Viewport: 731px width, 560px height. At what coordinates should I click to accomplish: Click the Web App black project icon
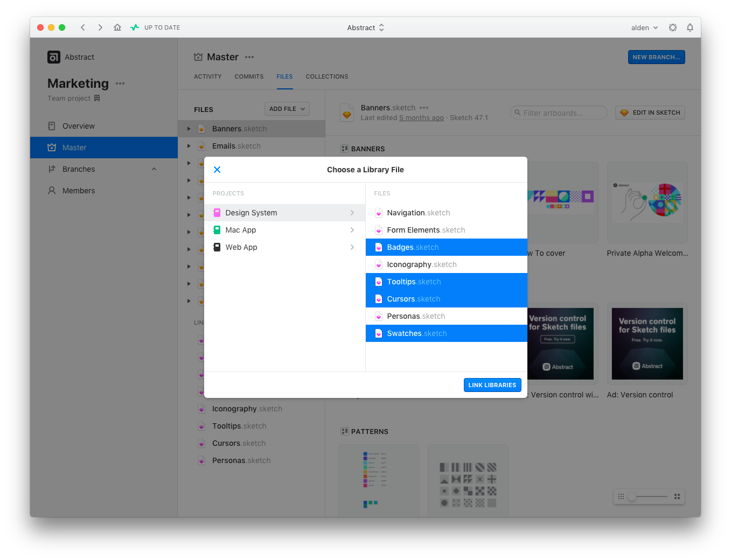217,247
